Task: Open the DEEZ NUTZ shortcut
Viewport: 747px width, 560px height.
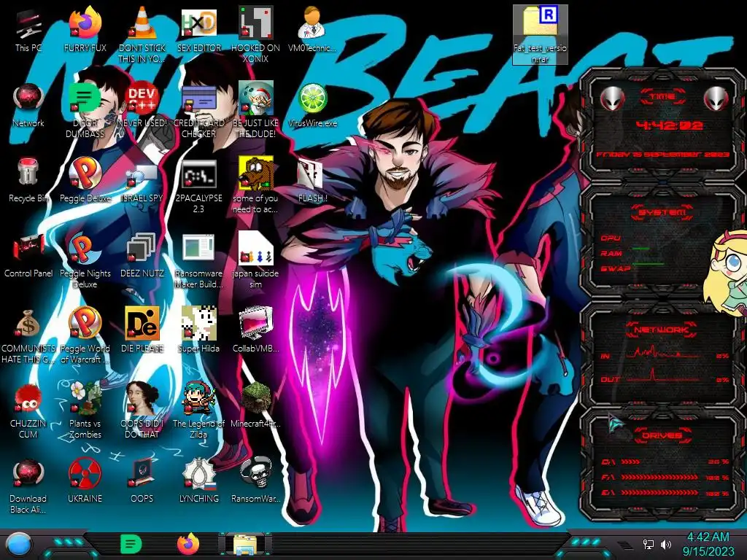Action: click(x=142, y=255)
